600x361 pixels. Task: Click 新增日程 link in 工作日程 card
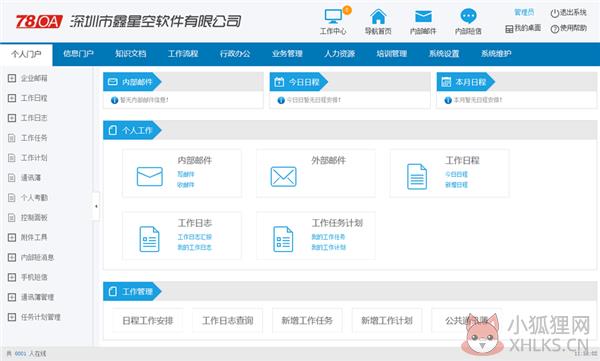[457, 185]
